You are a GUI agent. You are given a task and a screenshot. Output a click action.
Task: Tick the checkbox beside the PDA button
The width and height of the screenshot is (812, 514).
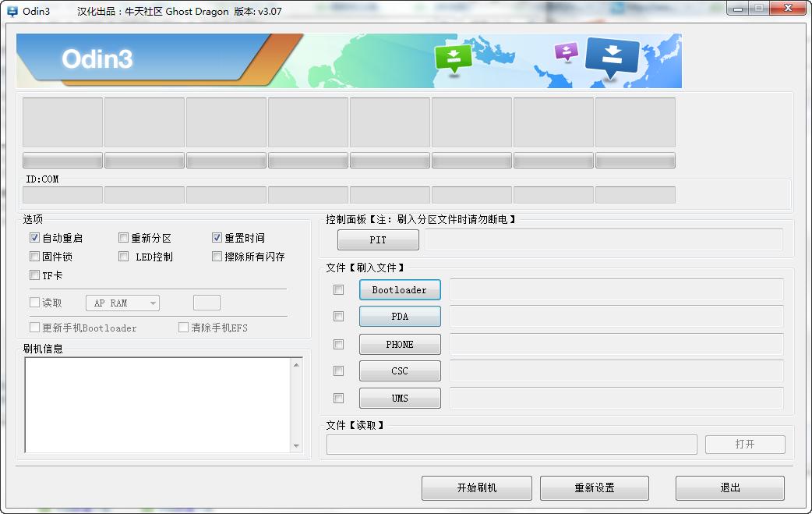[339, 316]
